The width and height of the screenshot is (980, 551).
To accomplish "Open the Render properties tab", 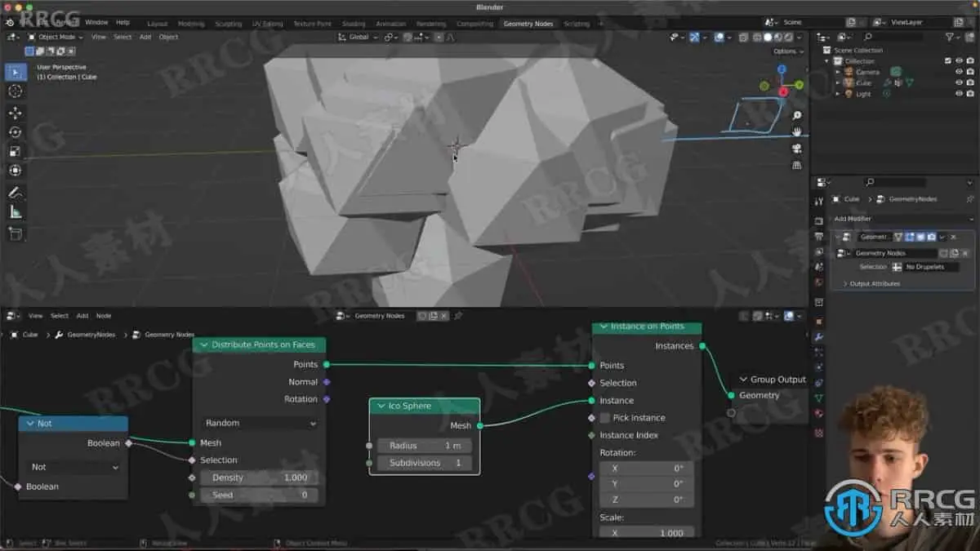I will [x=819, y=220].
